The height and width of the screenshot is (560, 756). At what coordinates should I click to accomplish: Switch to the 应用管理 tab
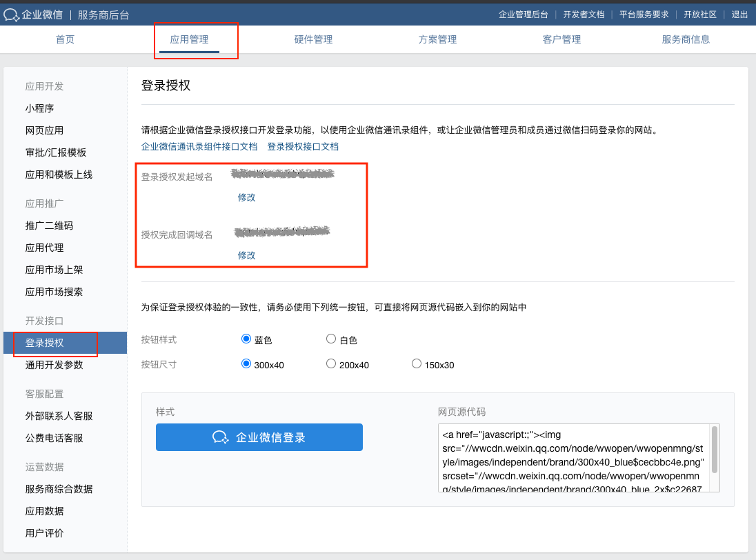coord(189,39)
